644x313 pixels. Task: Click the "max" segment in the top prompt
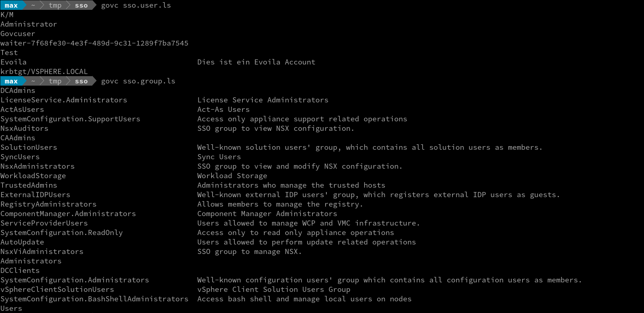click(x=11, y=5)
